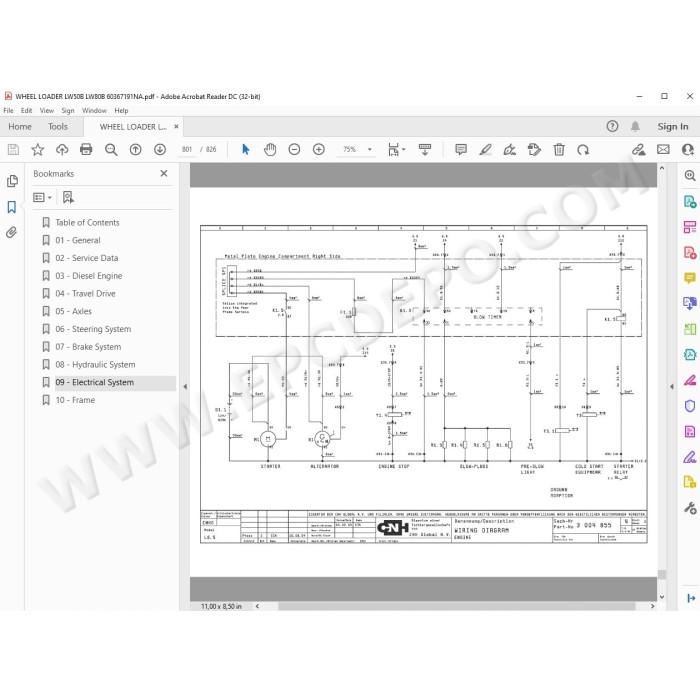Click the horizontal scrollbar
Viewport: 700px width, 700px height.
pyautogui.click(x=456, y=606)
